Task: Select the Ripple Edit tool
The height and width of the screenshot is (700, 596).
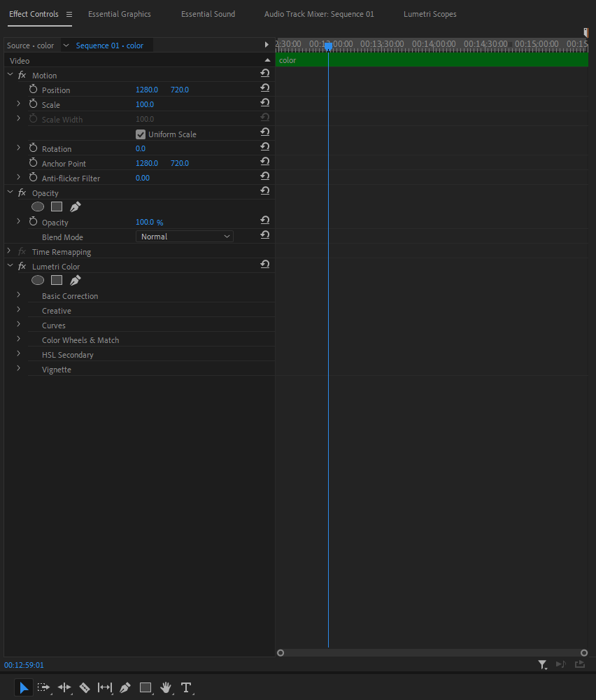Action: click(64, 687)
